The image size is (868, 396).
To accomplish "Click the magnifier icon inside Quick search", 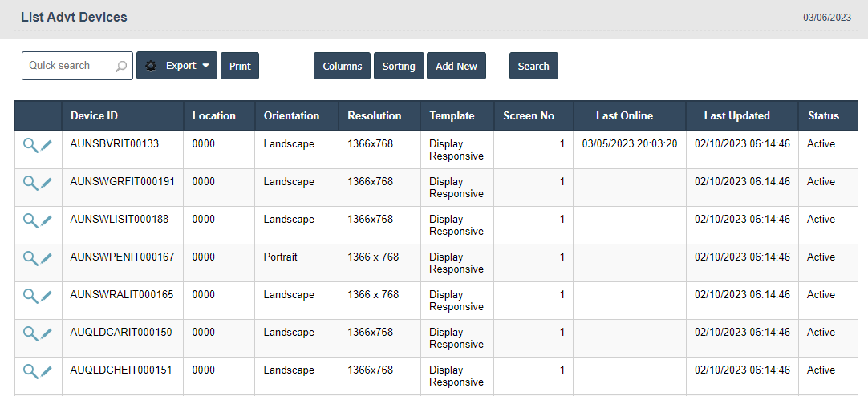I will pyautogui.click(x=121, y=67).
